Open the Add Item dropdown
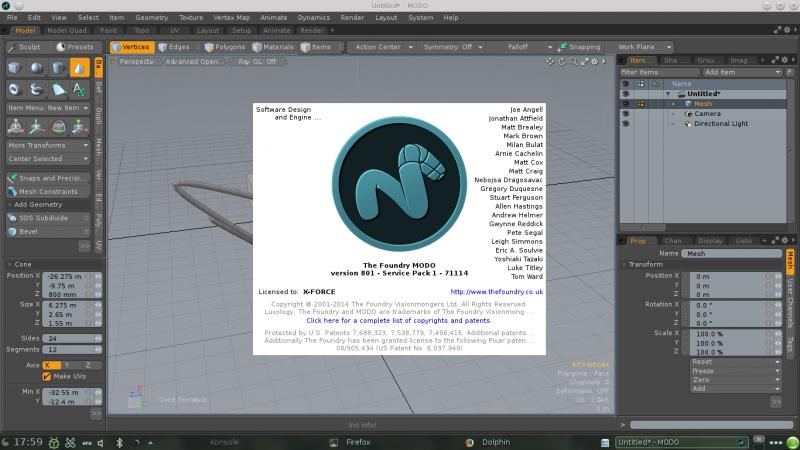The image size is (800, 450). tap(742, 72)
